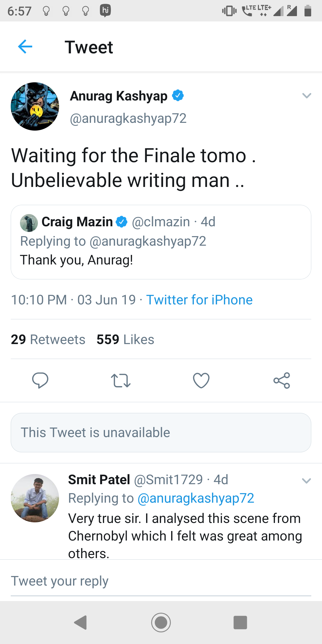
Task: Open the quoted Craig Mazin tweet
Action: point(161,250)
